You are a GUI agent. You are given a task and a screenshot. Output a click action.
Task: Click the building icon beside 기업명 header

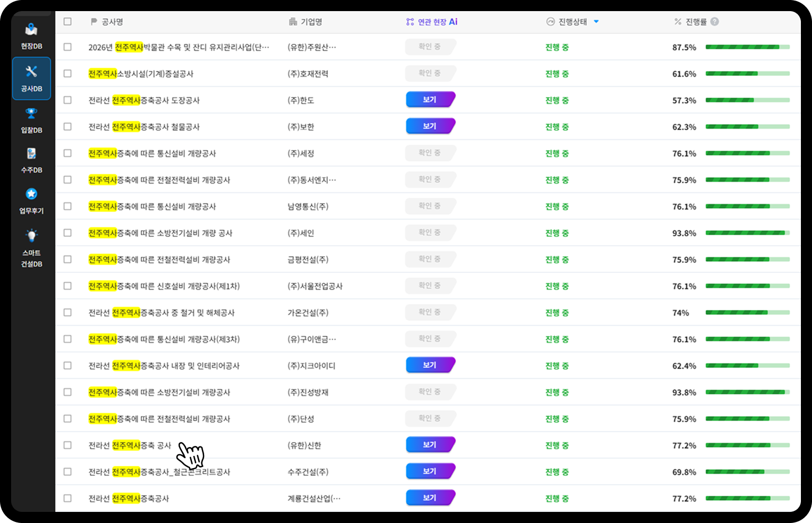click(x=293, y=22)
